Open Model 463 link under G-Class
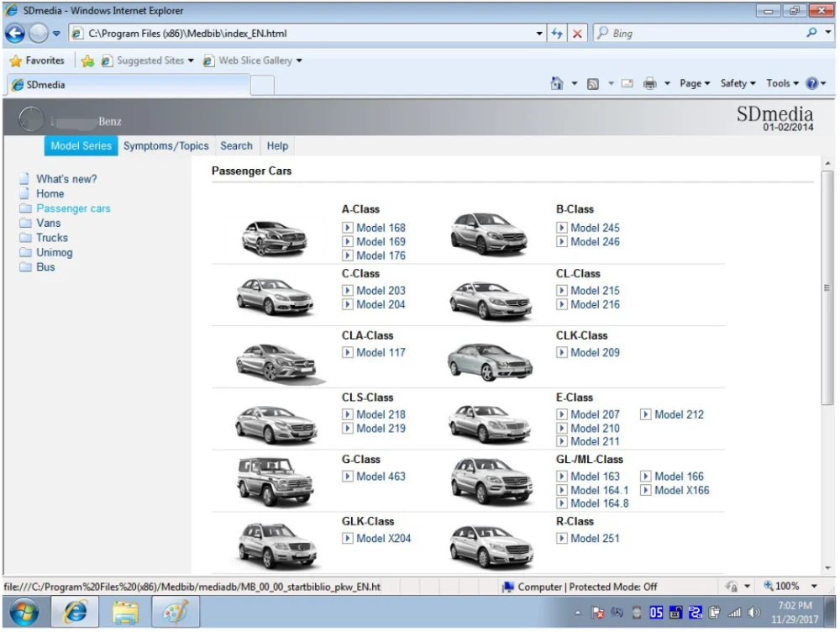Image resolution: width=840 pixels, height=632 pixels. click(x=381, y=477)
